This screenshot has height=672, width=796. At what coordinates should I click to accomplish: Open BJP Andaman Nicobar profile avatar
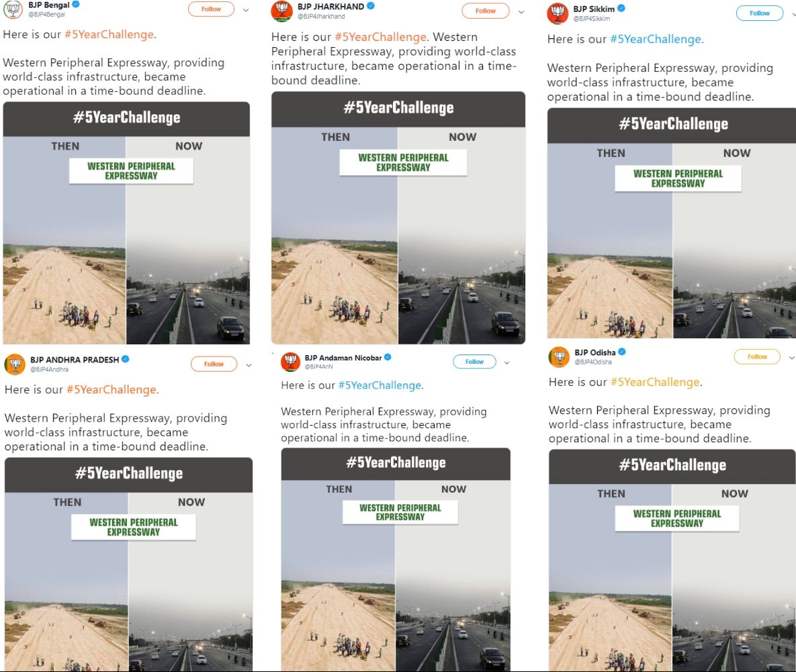click(290, 362)
